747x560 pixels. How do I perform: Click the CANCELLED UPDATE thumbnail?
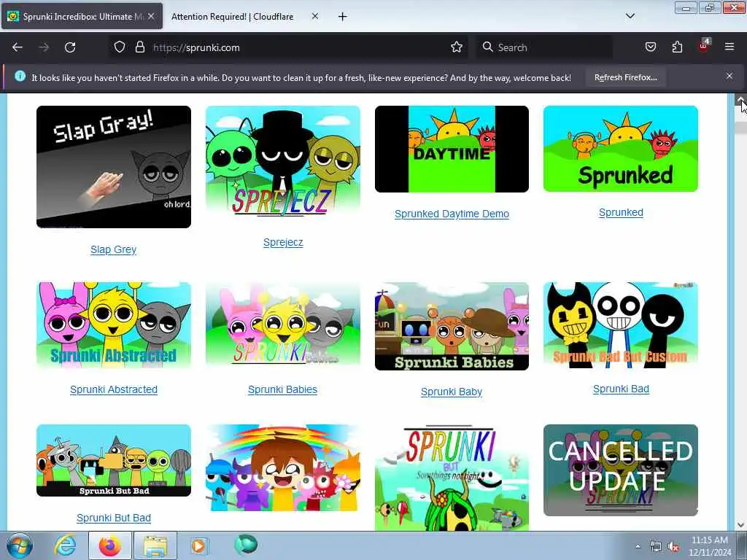(621, 470)
